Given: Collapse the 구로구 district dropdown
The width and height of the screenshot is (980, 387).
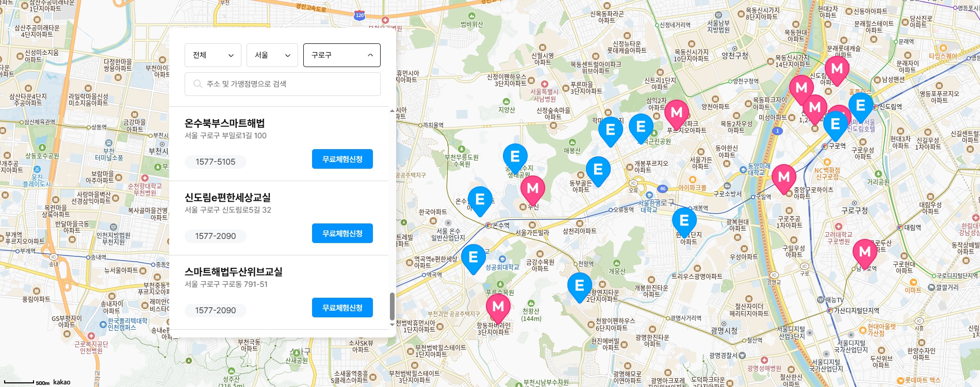Looking at the screenshot, I should (341, 55).
